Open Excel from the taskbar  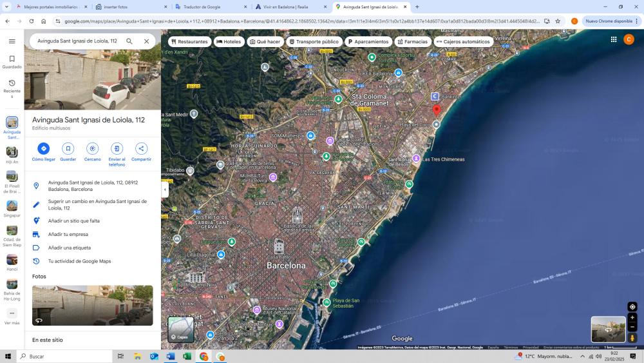coord(187,357)
